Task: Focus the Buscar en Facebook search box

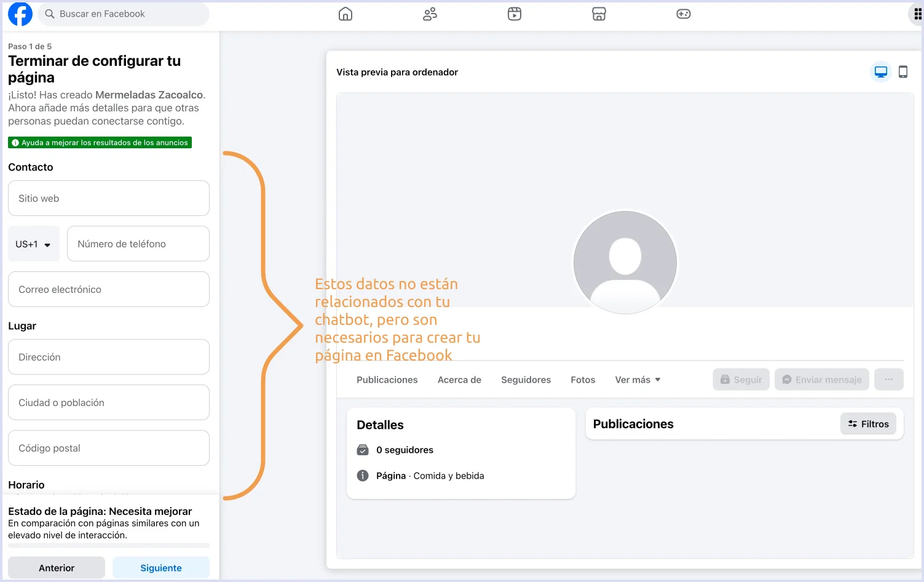Action: pos(124,14)
